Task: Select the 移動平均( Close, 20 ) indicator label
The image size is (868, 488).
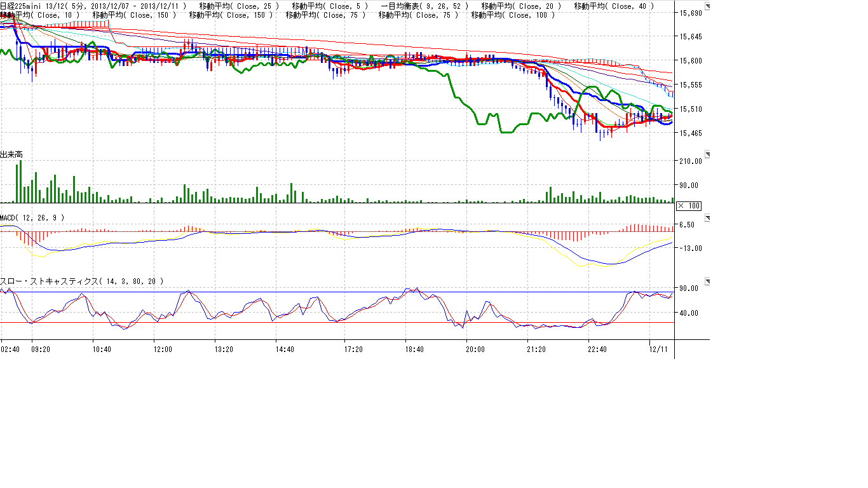Action: (x=520, y=6)
